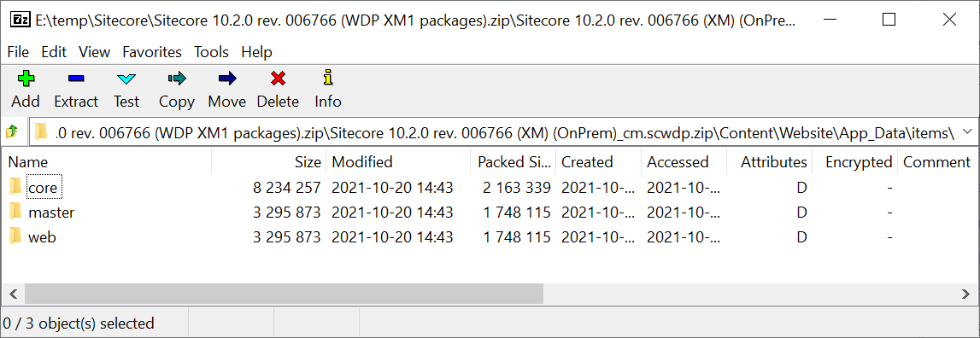Click inside the address path field
This screenshot has width=980, height=338.
coord(495,131)
